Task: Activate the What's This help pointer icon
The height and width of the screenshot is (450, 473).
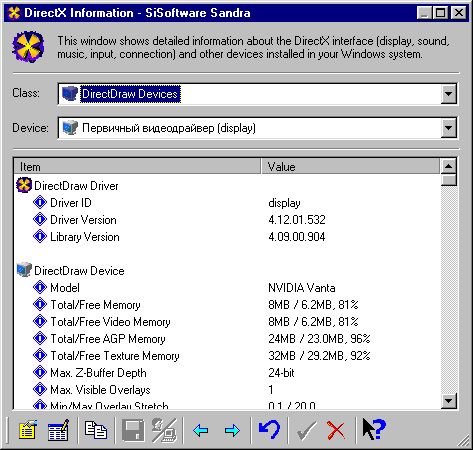Action: (374, 429)
